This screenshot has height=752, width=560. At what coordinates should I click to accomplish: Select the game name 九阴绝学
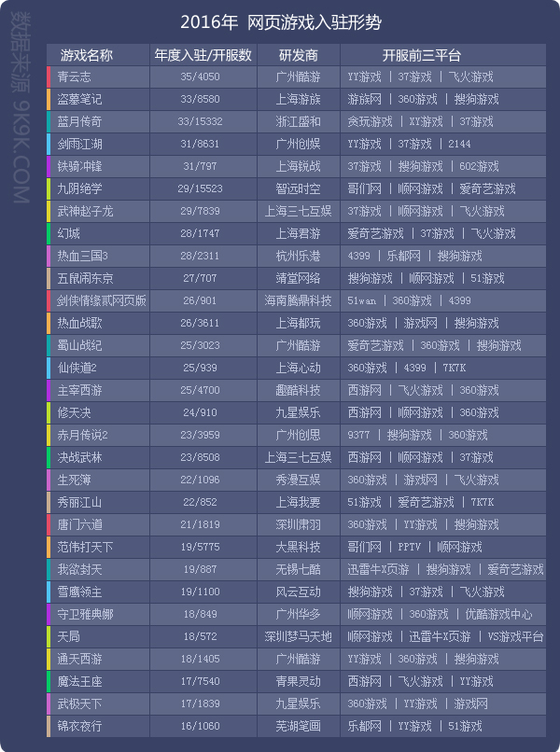79,188
